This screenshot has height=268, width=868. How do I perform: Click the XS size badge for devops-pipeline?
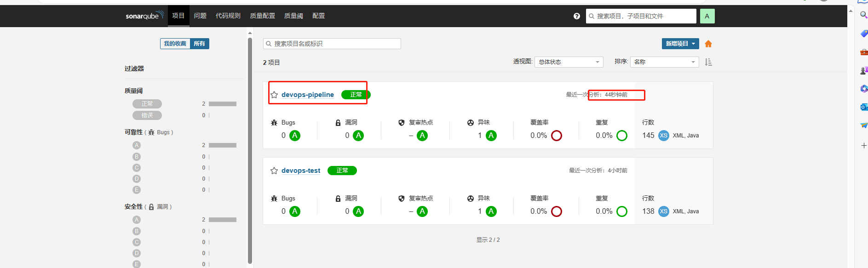(663, 136)
